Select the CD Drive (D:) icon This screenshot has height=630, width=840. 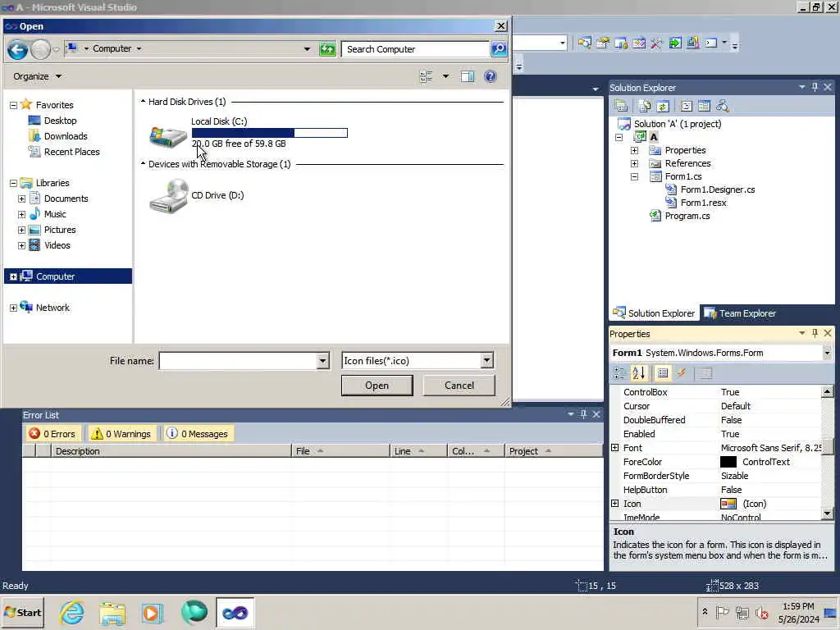click(169, 196)
